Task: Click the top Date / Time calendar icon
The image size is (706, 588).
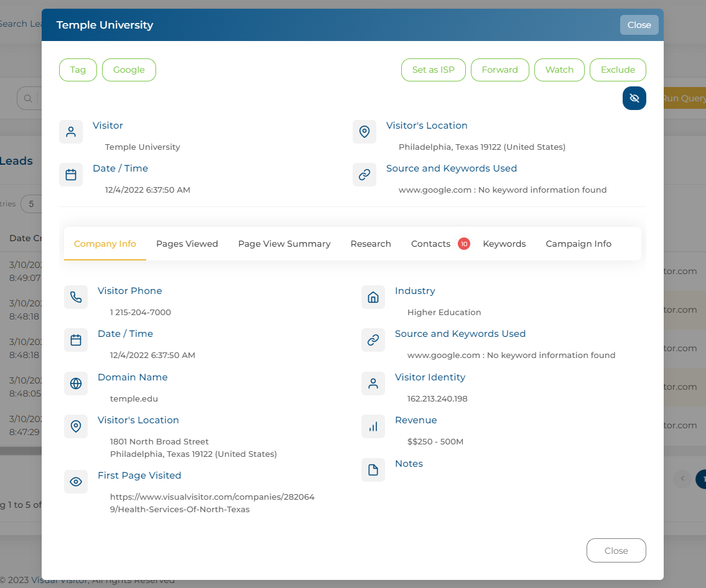Action: (71, 175)
